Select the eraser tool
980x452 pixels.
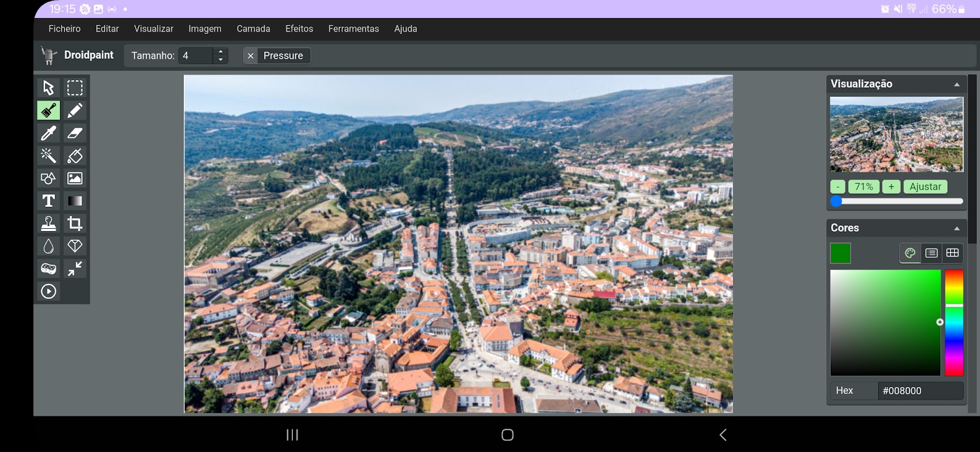[75, 133]
